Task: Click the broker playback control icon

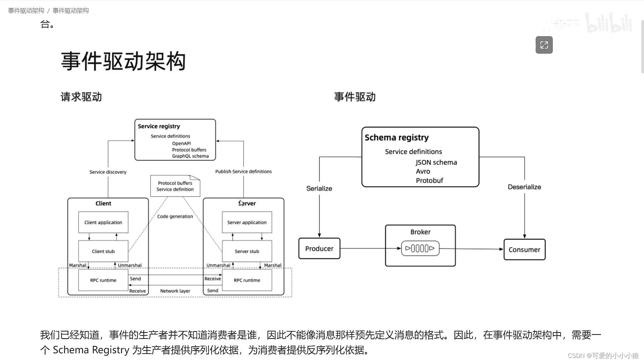Action: pyautogui.click(x=420, y=248)
